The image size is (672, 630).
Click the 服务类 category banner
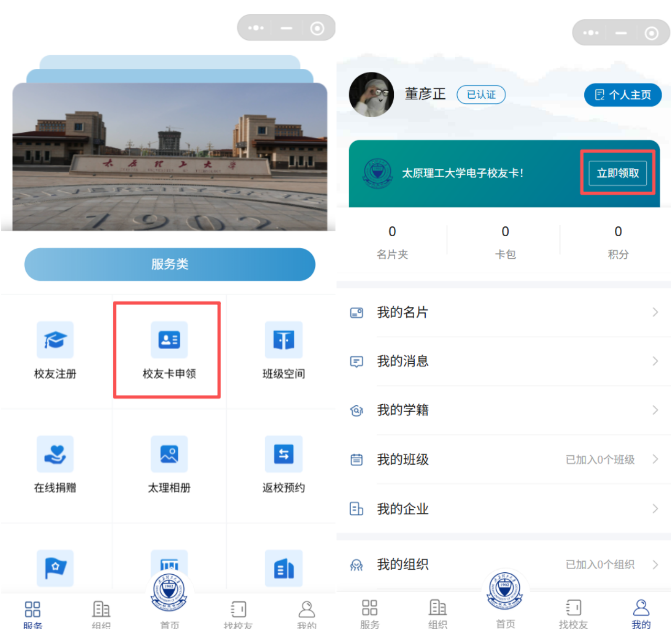pos(170,264)
